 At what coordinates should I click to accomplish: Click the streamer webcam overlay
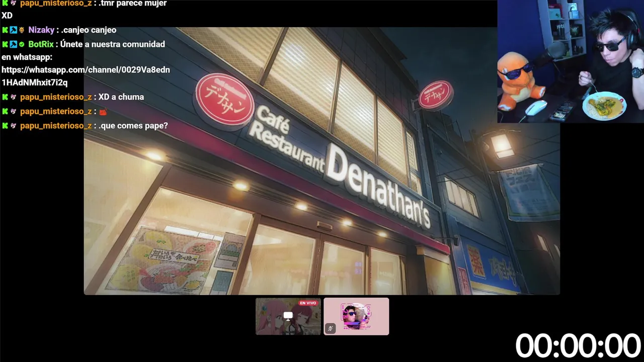[571, 61]
